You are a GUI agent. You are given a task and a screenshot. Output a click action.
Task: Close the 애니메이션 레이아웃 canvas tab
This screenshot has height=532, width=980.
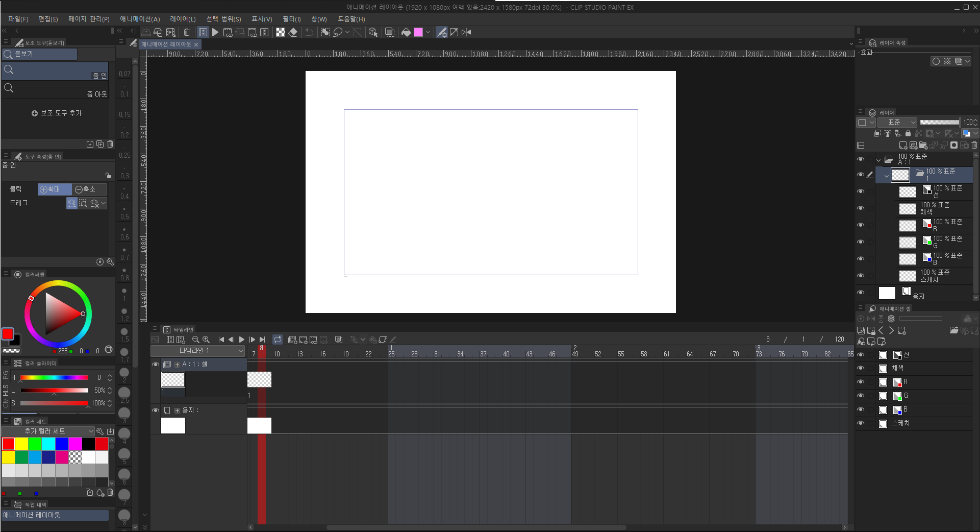[196, 45]
